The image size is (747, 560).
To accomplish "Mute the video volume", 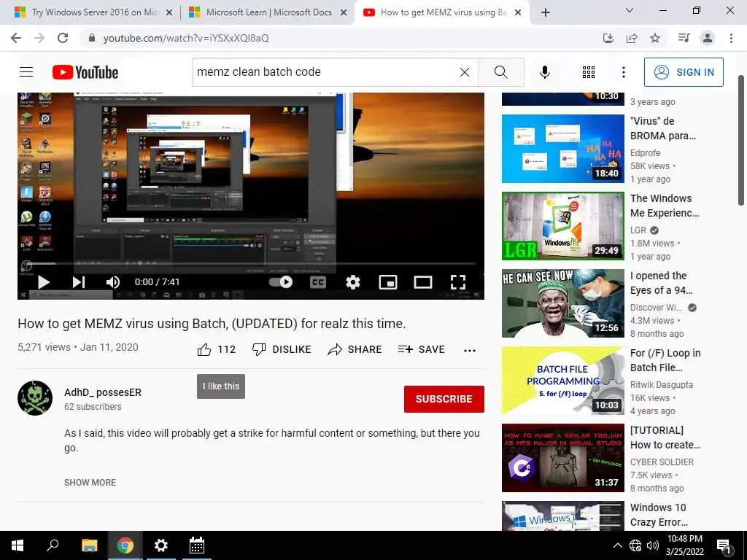I will point(113,282).
